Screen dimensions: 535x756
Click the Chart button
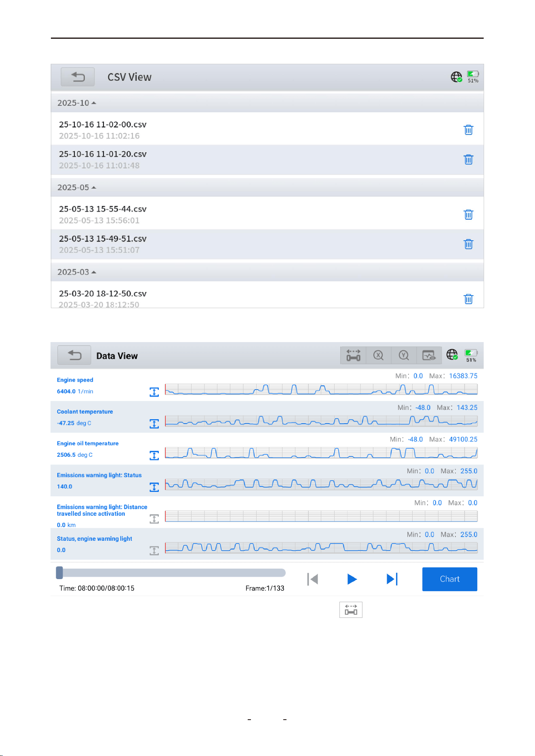450,579
